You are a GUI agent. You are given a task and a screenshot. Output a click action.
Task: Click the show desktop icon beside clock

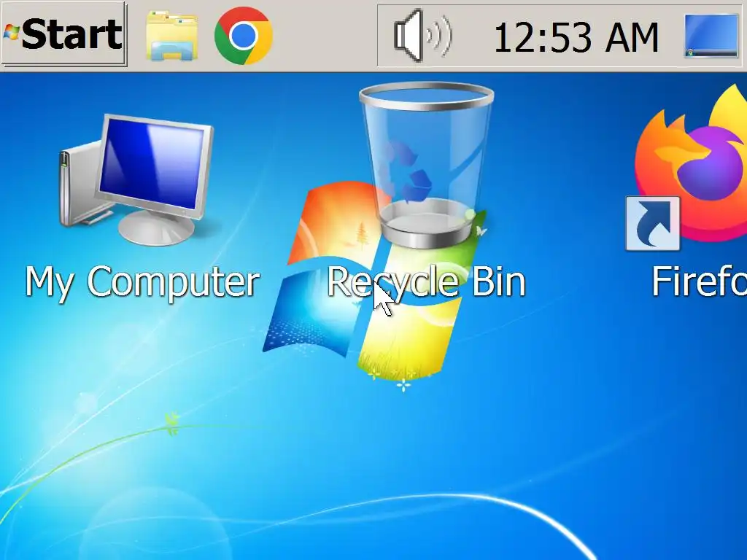711,36
